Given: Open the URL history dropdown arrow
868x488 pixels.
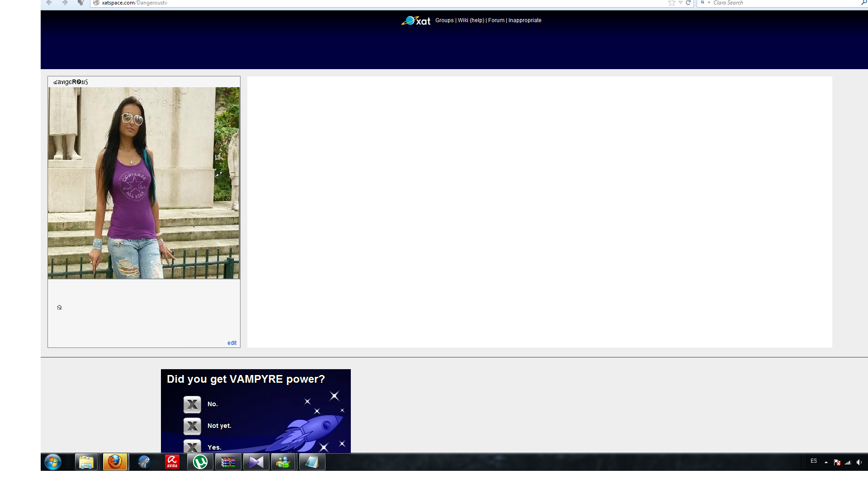Looking at the screenshot, I should point(680,3).
